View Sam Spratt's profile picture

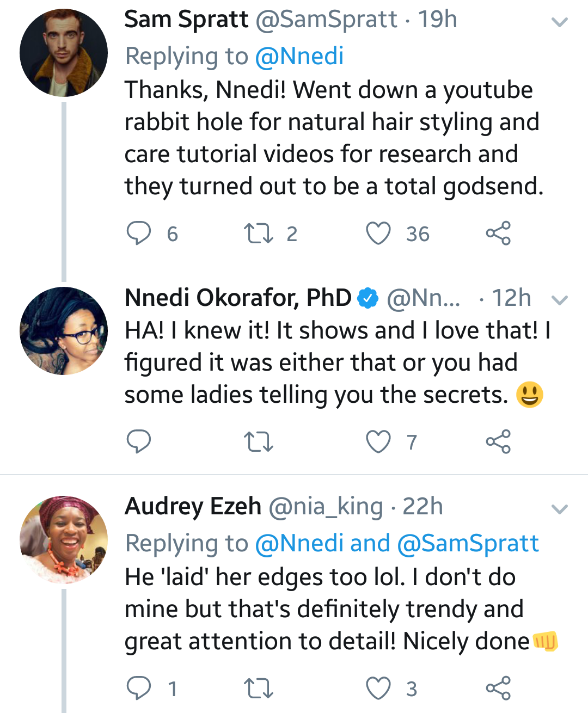coord(64,53)
